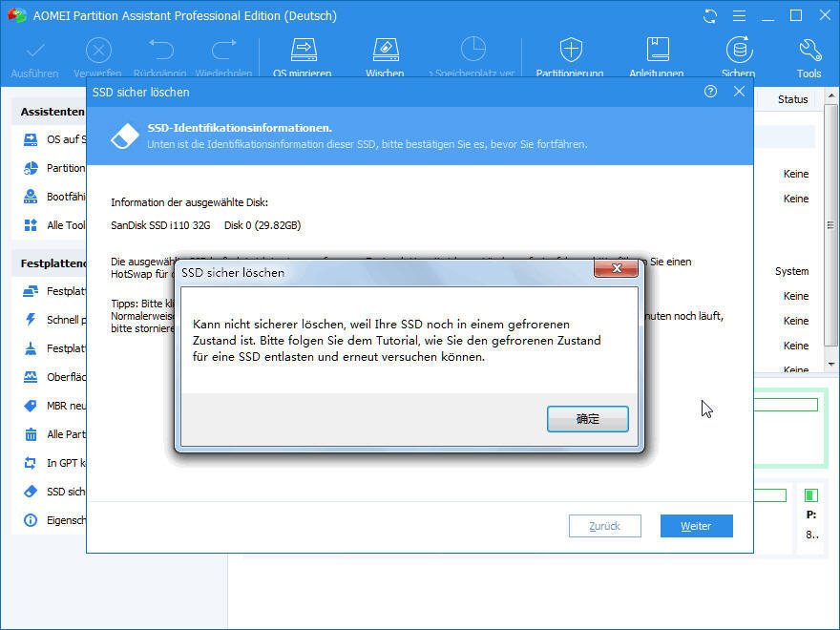Select SSD sicher löschen sidebar item
Image resolution: width=840 pixels, height=630 pixels.
pos(53,492)
